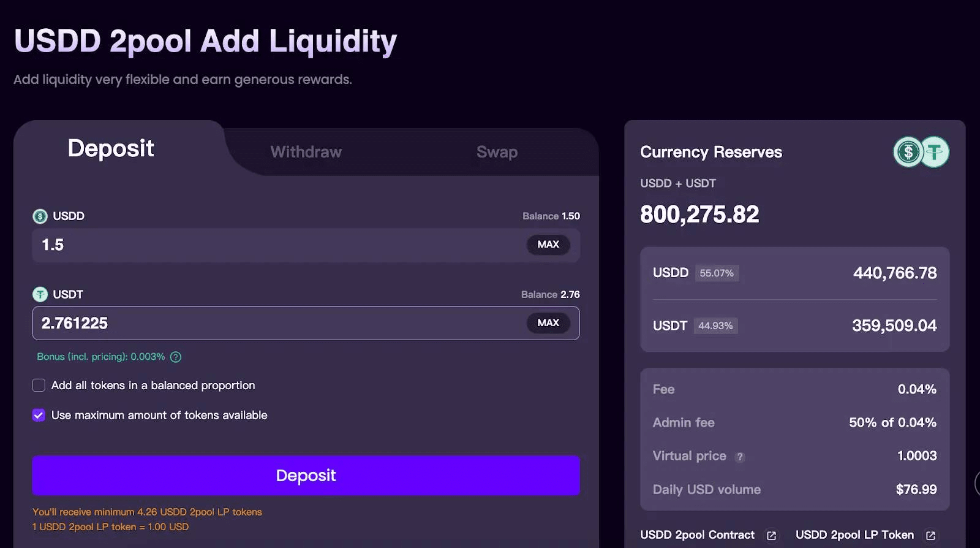This screenshot has height=548, width=980.
Task: Click the USDD coin icon beside the input label
Action: click(40, 216)
